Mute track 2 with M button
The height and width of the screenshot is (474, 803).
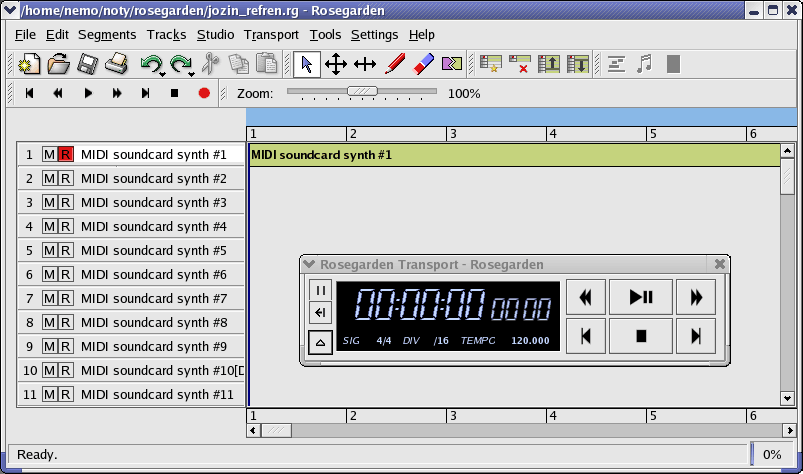point(49,178)
